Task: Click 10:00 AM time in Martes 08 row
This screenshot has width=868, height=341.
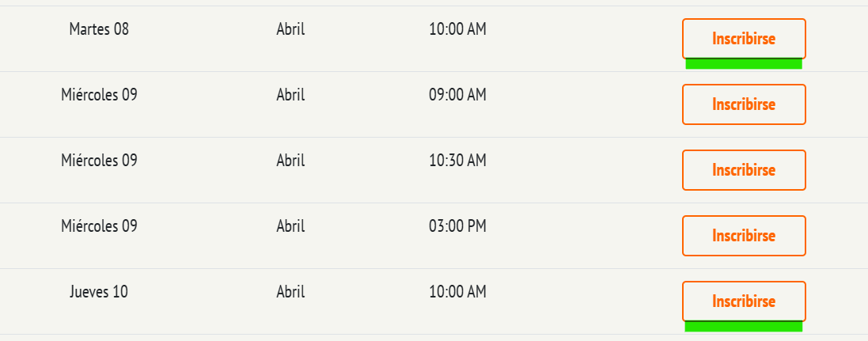Action: (457, 29)
